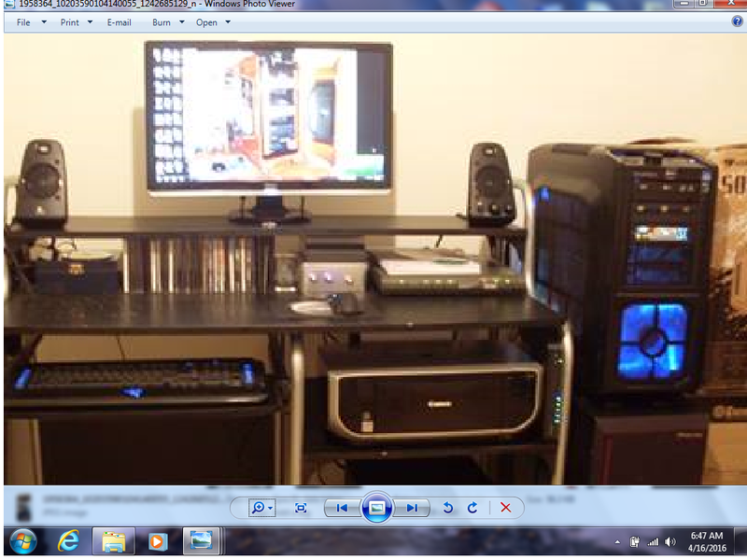Open the Burn menu
This screenshot has height=560, width=747.
point(161,22)
